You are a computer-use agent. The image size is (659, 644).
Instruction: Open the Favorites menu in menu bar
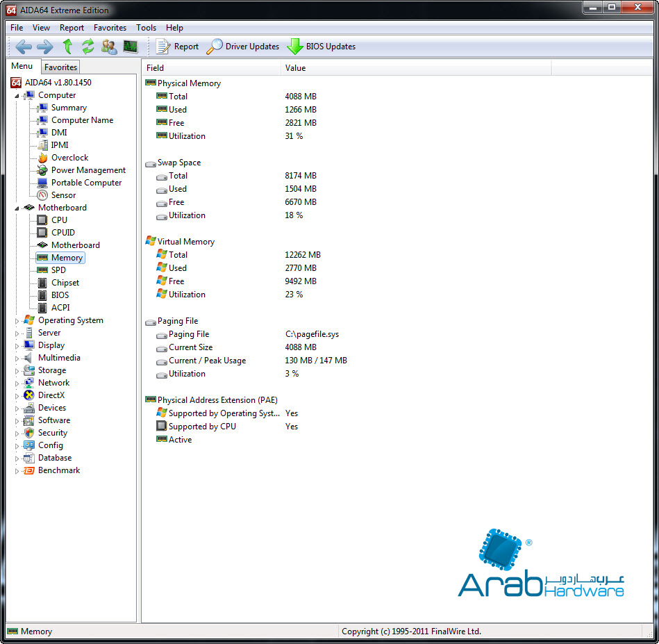pos(110,28)
